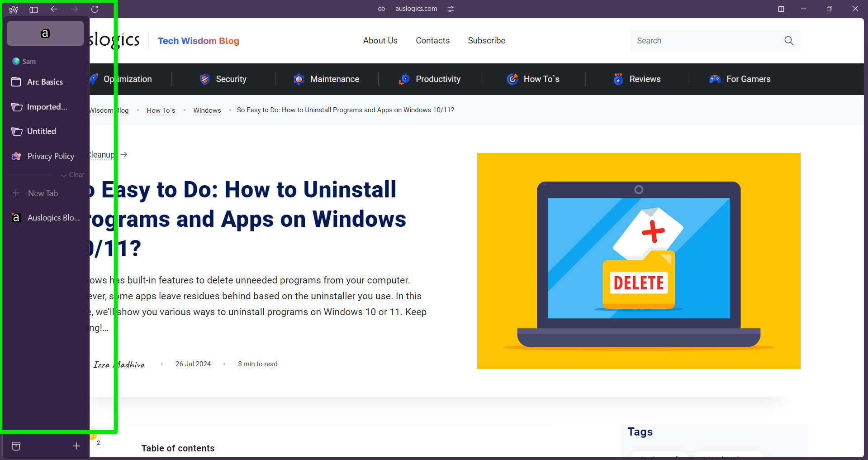868x460 pixels.
Task: Click the auslogics.com URL bar
Action: pos(416,9)
